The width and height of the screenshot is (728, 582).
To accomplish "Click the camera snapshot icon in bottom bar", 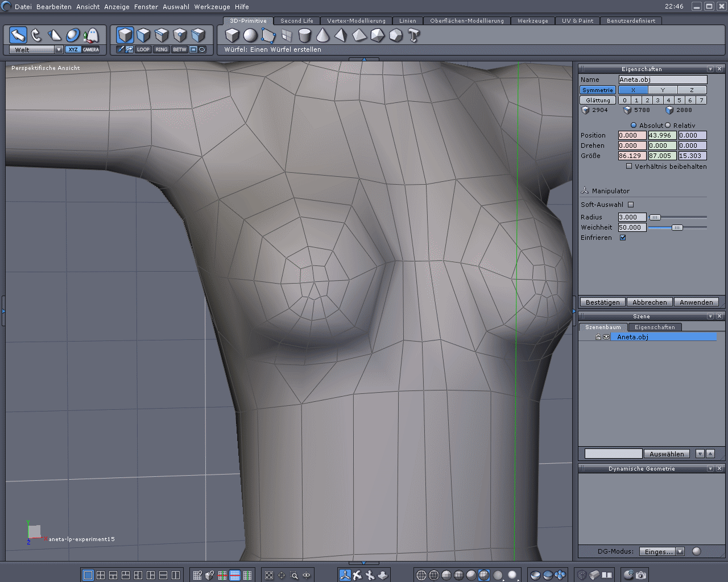I will click(641, 575).
